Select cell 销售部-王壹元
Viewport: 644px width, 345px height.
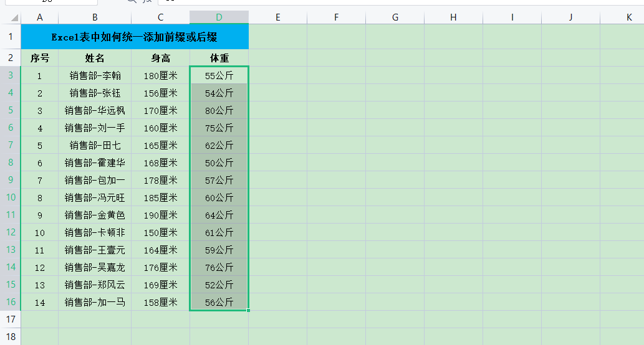[x=95, y=250]
